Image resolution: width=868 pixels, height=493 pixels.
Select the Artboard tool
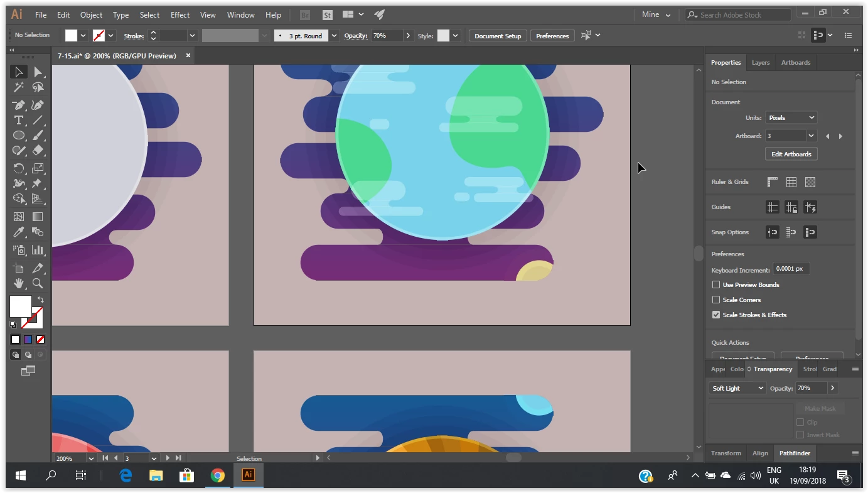(x=19, y=268)
